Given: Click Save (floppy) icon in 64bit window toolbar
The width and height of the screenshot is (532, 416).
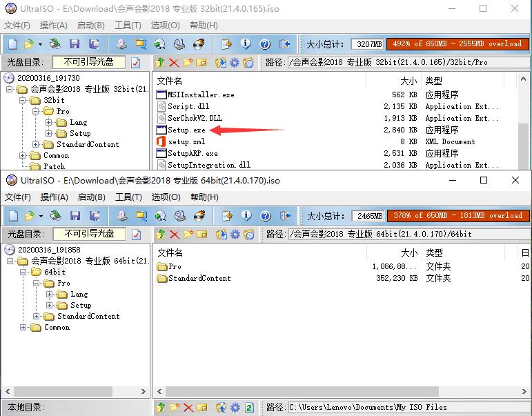Looking at the screenshot, I should [75, 216].
